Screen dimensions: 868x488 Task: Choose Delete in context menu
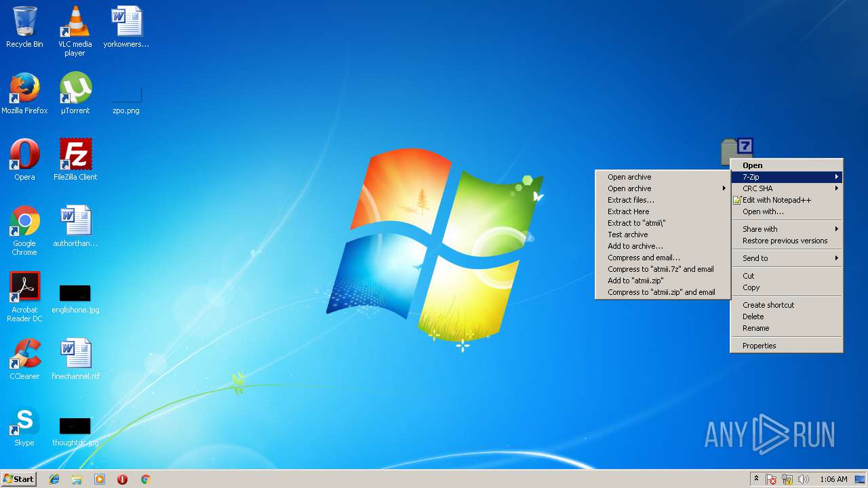coord(787,317)
